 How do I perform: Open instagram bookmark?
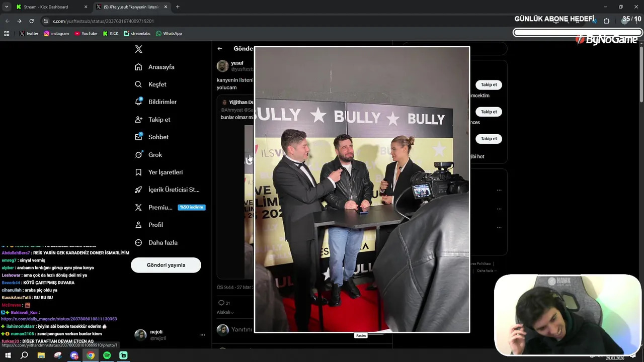pyautogui.click(x=56, y=34)
